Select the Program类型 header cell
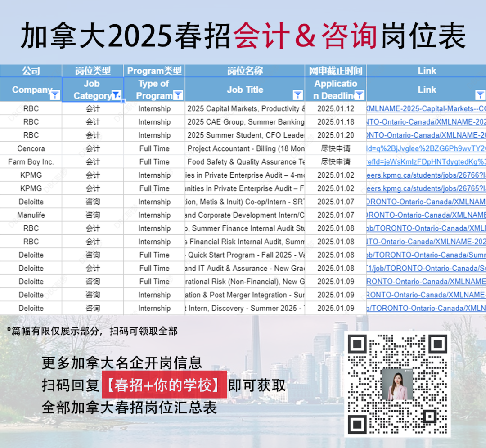Image resolution: width=486 pixels, height=448 pixels. click(154, 71)
